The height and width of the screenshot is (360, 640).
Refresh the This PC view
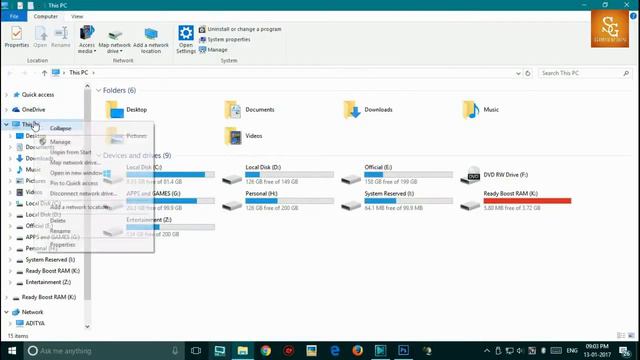528,73
